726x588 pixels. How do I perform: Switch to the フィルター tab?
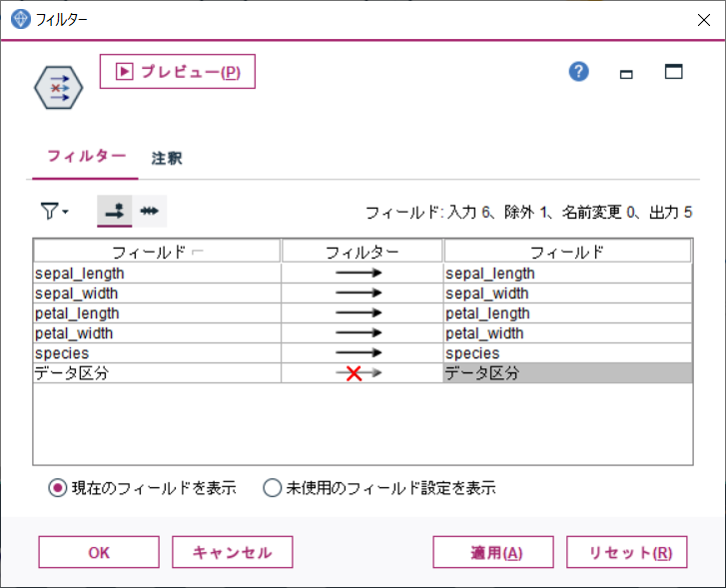click(x=86, y=156)
